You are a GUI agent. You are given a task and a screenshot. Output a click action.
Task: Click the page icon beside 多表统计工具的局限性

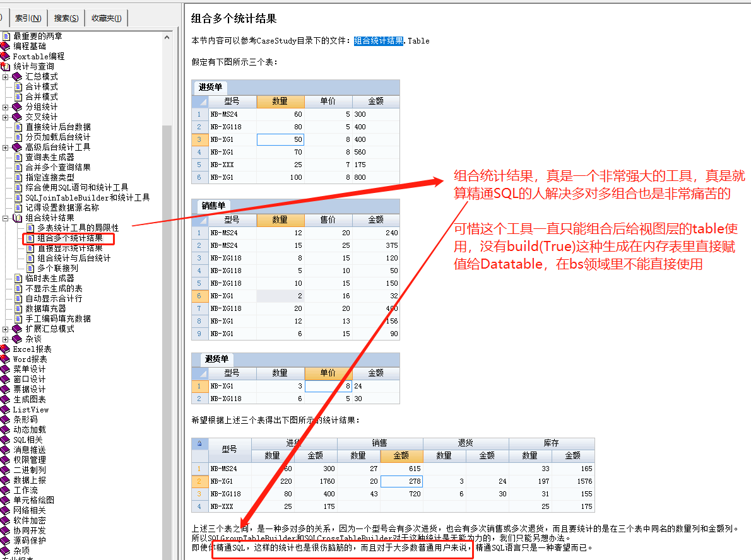coord(30,228)
